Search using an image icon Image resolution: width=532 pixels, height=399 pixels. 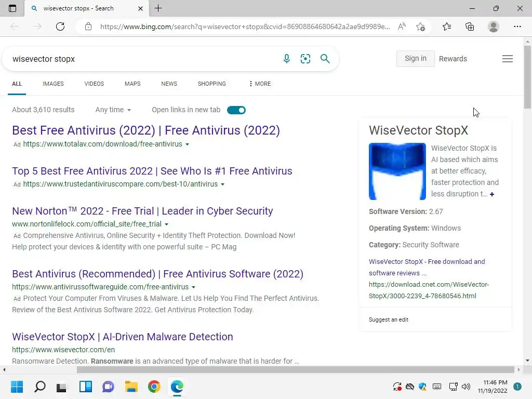click(x=305, y=59)
